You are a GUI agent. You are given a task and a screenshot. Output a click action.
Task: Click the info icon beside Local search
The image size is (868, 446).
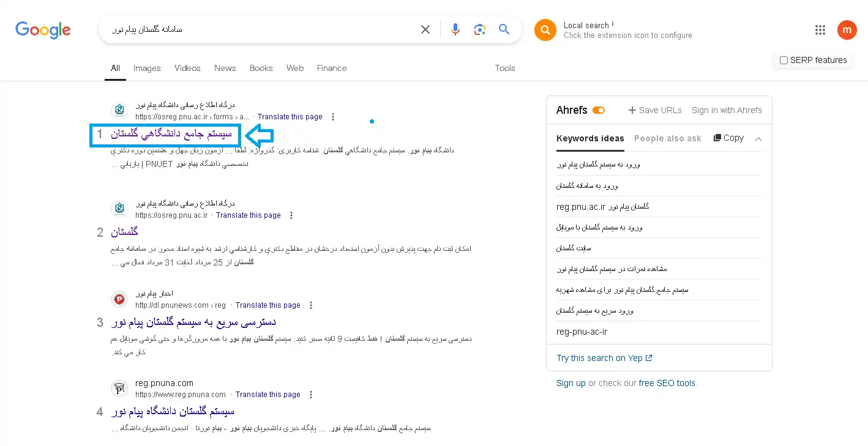coord(613,24)
